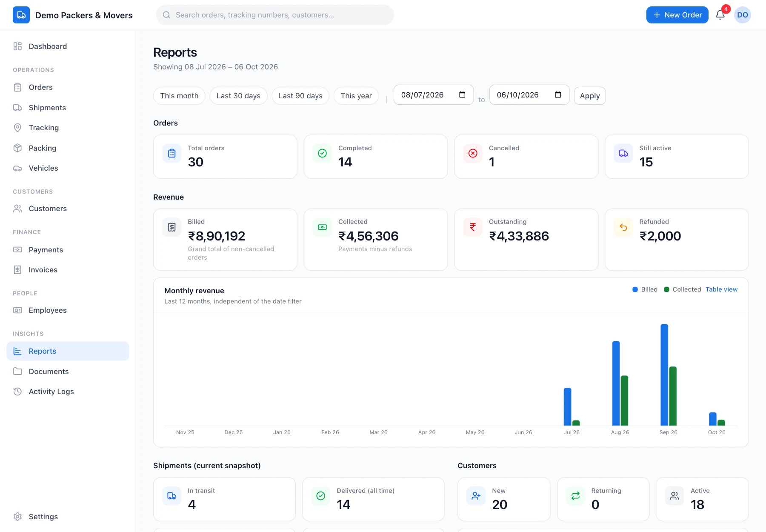
Task: Select the This year filter chip
Action: click(x=356, y=96)
